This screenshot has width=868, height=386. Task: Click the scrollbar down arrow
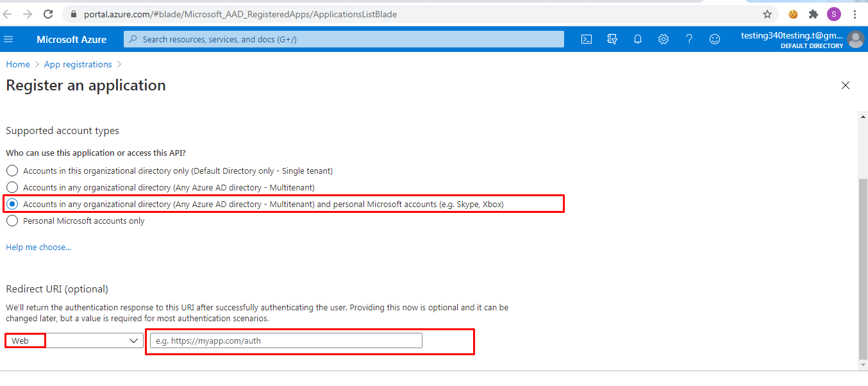click(x=862, y=365)
